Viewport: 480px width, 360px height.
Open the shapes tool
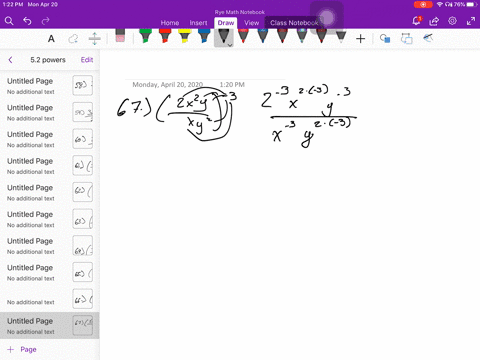pyautogui.click(x=385, y=39)
